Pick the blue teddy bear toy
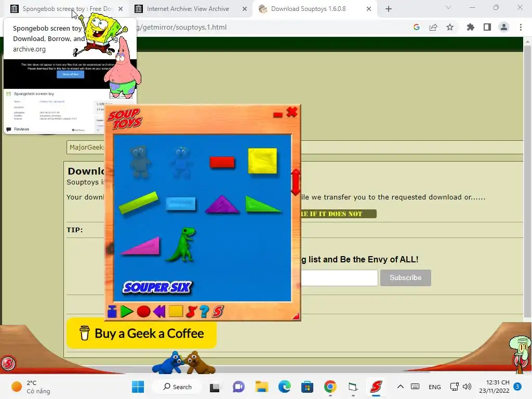532x399 pixels. coord(181,162)
